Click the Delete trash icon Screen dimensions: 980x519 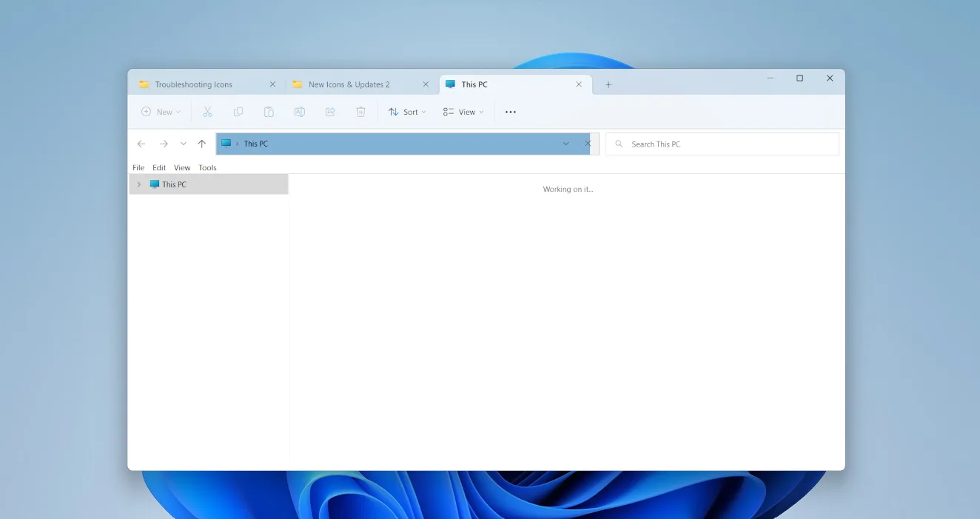(x=360, y=112)
